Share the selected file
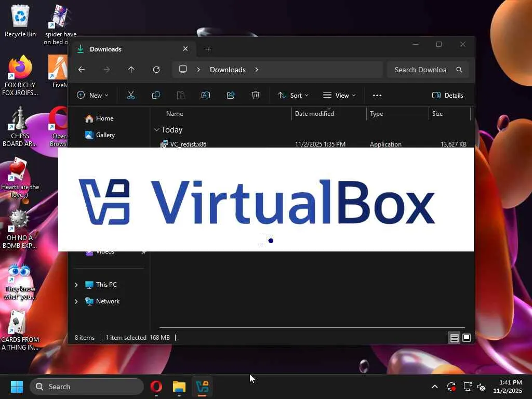This screenshot has height=399, width=532. coord(231,96)
